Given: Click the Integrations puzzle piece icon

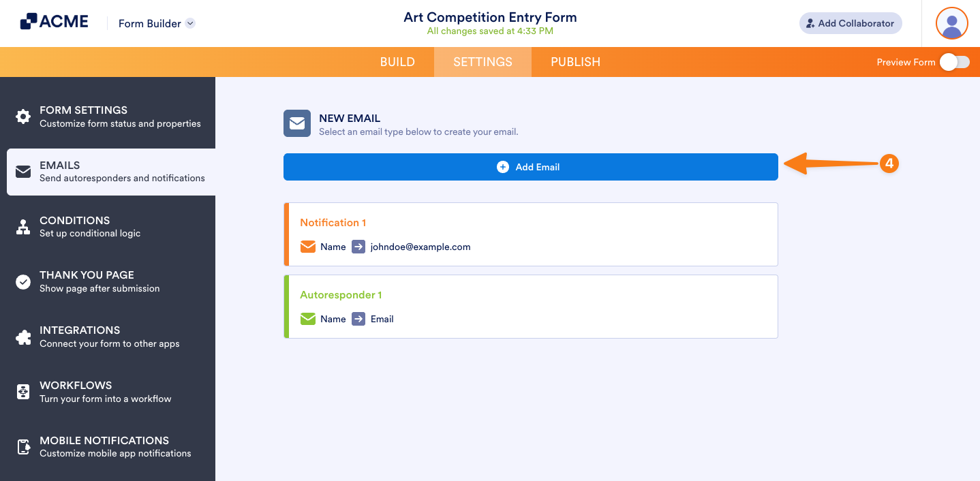Looking at the screenshot, I should click(x=23, y=337).
